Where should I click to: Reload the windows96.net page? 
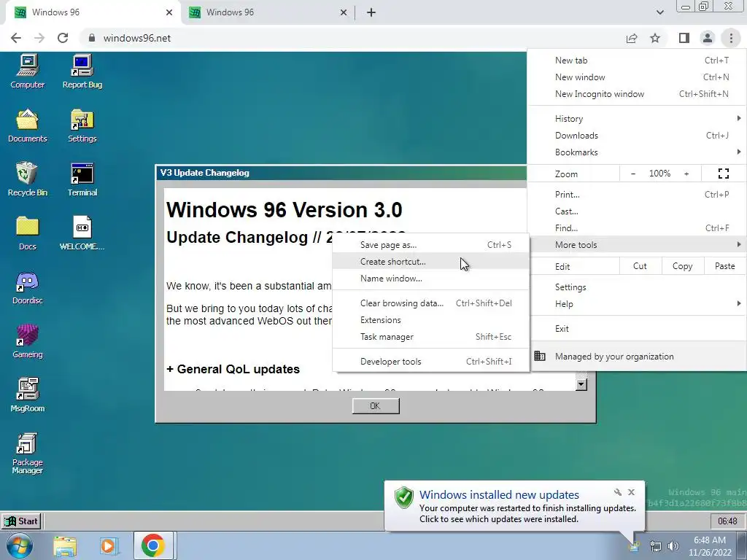(x=63, y=38)
